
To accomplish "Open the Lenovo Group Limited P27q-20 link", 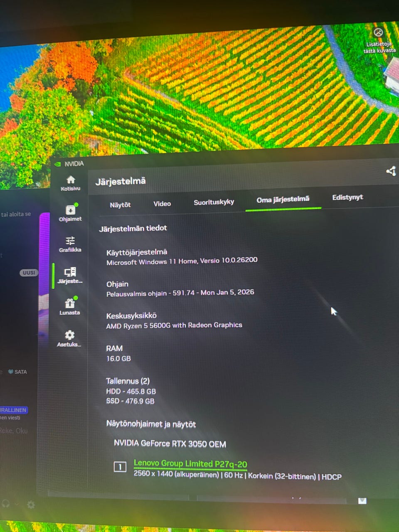I will click(190, 463).
